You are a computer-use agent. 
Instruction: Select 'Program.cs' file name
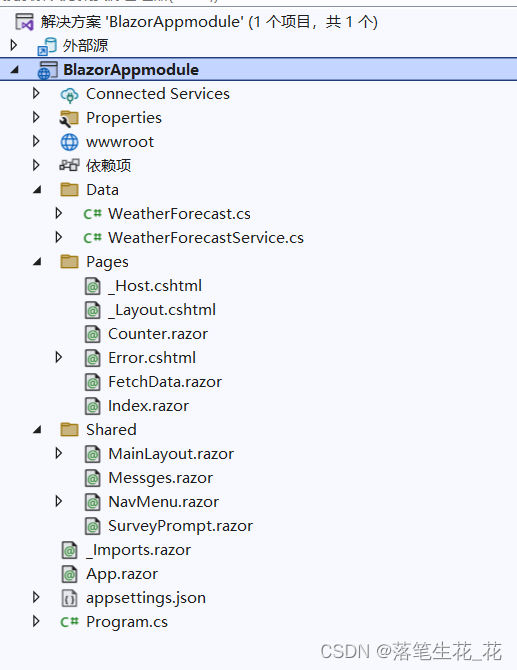[127, 622]
